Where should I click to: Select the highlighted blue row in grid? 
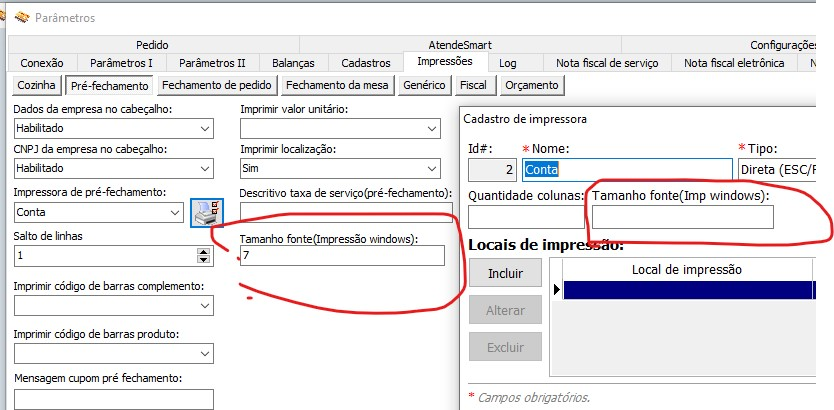point(688,290)
